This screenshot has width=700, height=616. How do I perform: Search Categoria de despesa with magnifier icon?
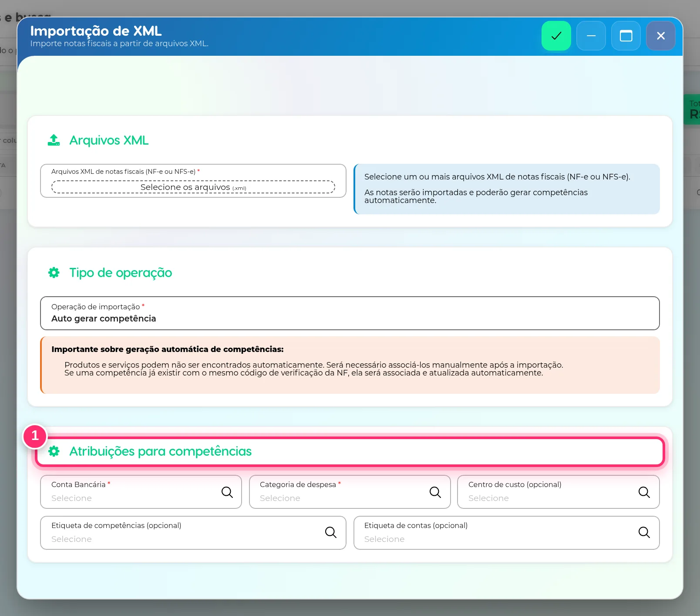[435, 492]
